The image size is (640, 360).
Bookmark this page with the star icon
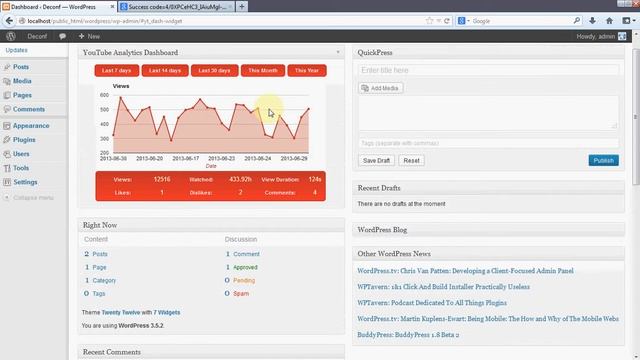coord(429,21)
